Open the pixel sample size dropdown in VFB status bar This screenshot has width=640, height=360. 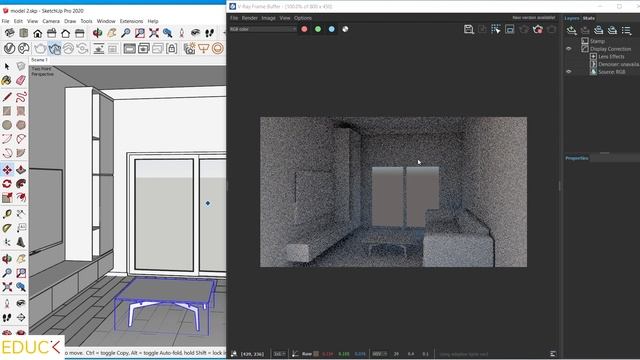click(x=279, y=354)
